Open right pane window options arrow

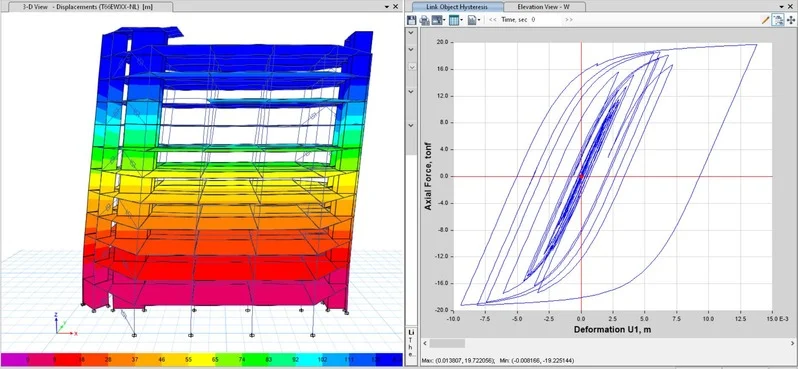[x=781, y=7]
